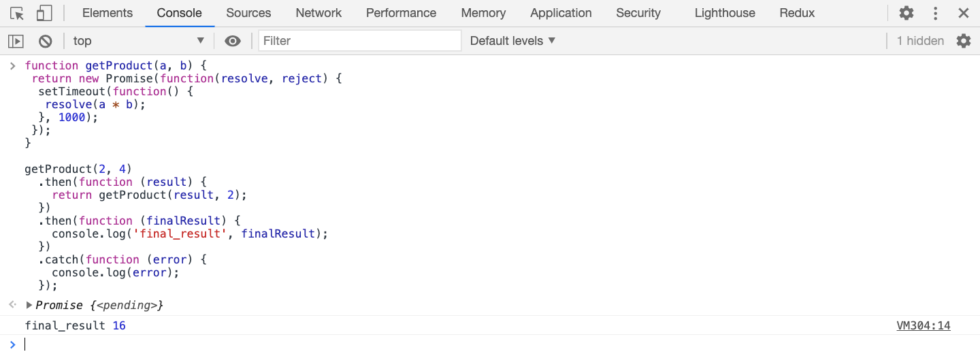This screenshot has height=354, width=980.
Task: Create live expression with the eye icon
Action: click(233, 41)
